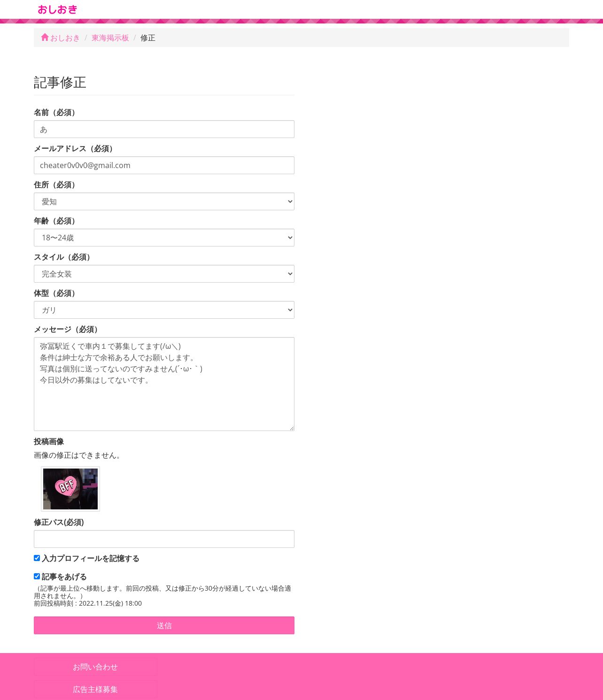Click the 入力プロフィールを記憶する label text
Viewport: 603px width, 700px height.
(x=91, y=559)
